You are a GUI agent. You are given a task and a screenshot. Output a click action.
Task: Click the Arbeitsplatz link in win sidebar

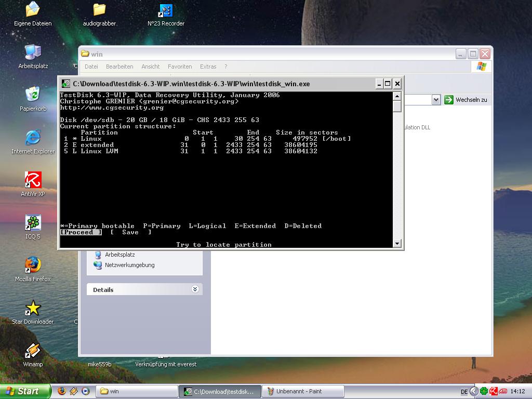coord(120,255)
